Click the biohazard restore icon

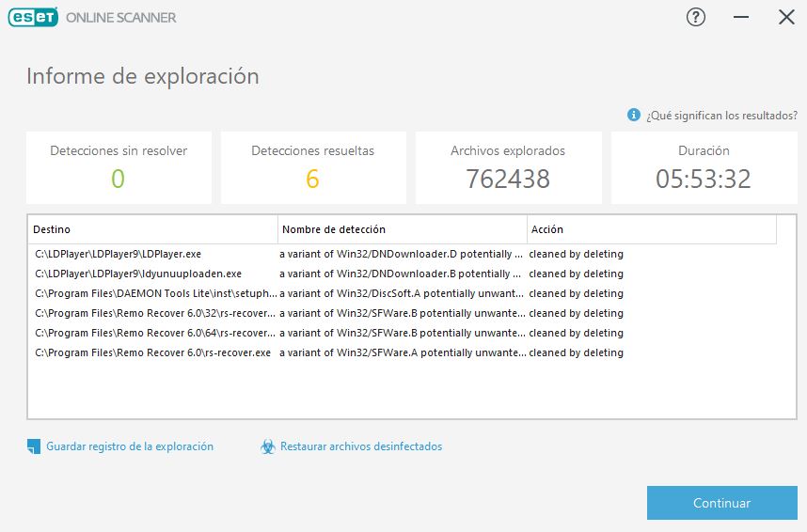pyautogui.click(x=268, y=446)
